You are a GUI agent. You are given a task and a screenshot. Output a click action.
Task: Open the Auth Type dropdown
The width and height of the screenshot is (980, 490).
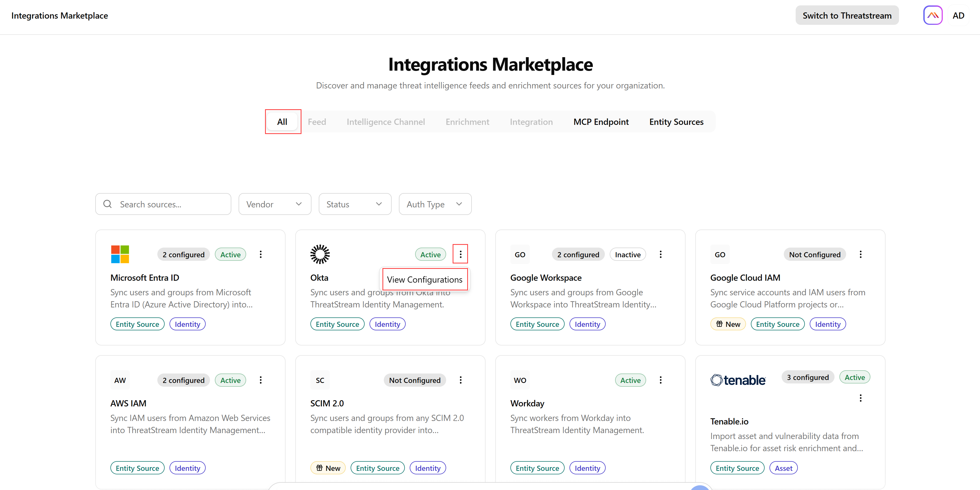tap(435, 204)
